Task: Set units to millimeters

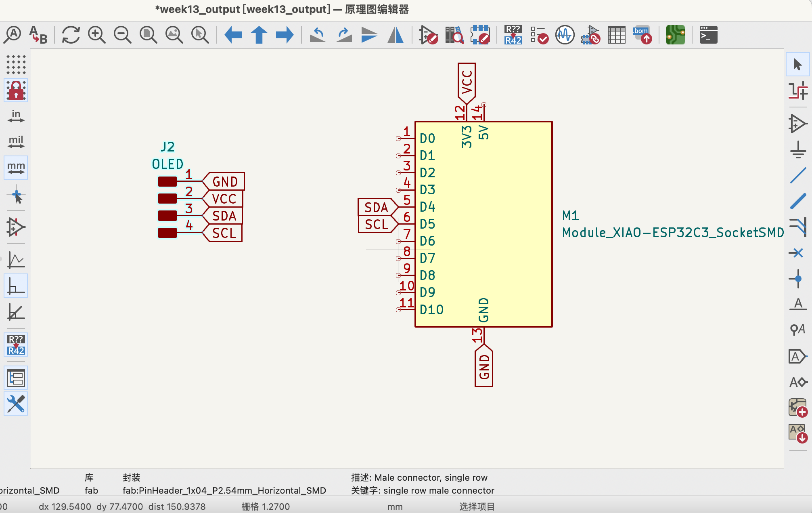Action: click(16, 168)
